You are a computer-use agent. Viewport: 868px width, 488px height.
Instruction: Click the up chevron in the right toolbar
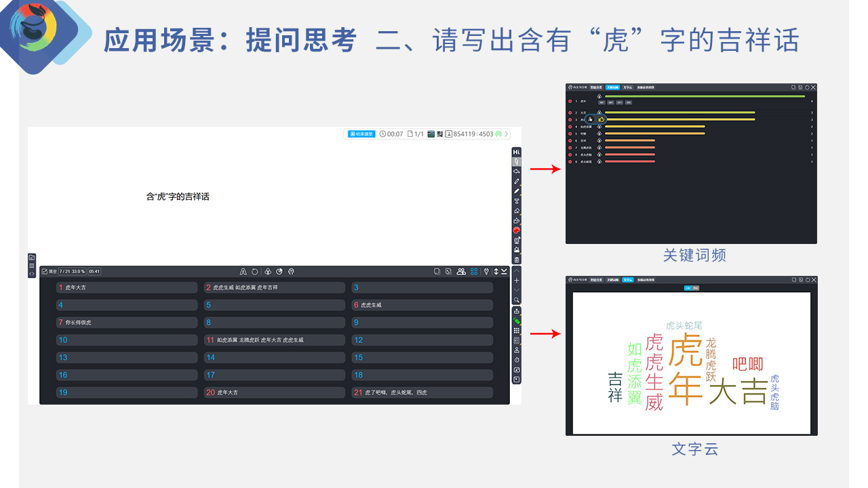517,271
